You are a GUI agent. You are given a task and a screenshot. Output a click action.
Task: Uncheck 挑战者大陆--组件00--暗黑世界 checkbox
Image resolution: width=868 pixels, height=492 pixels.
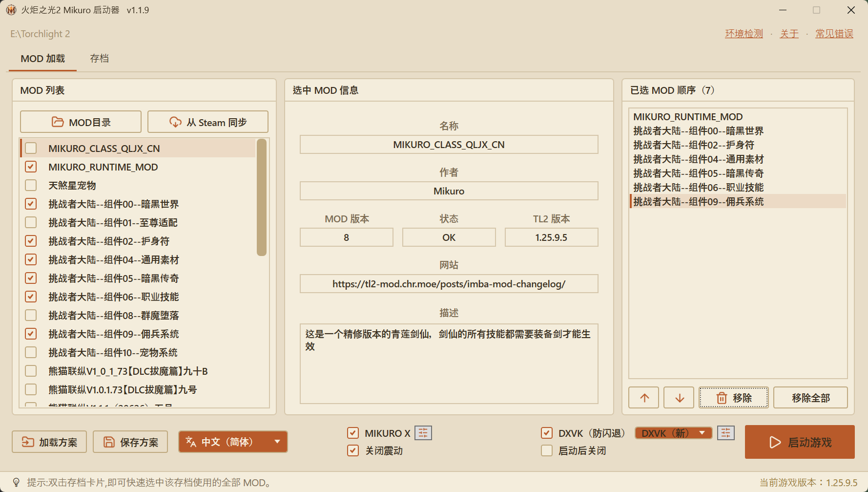tap(31, 204)
